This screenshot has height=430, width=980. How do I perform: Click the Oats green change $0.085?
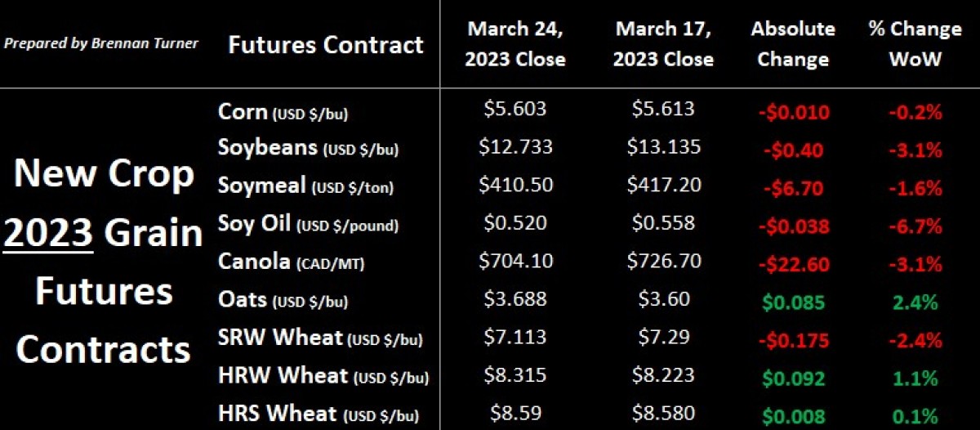(792, 301)
